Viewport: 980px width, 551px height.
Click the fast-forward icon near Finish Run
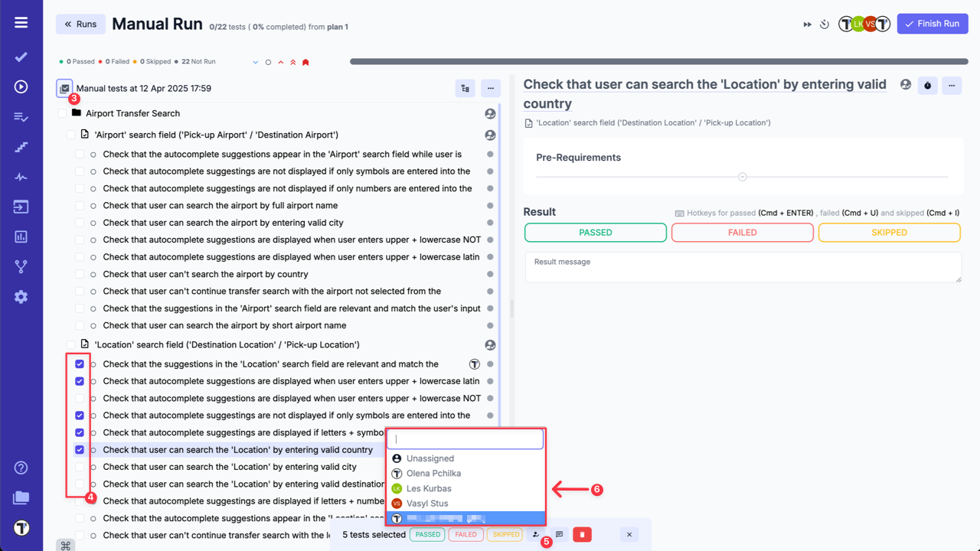coord(807,24)
